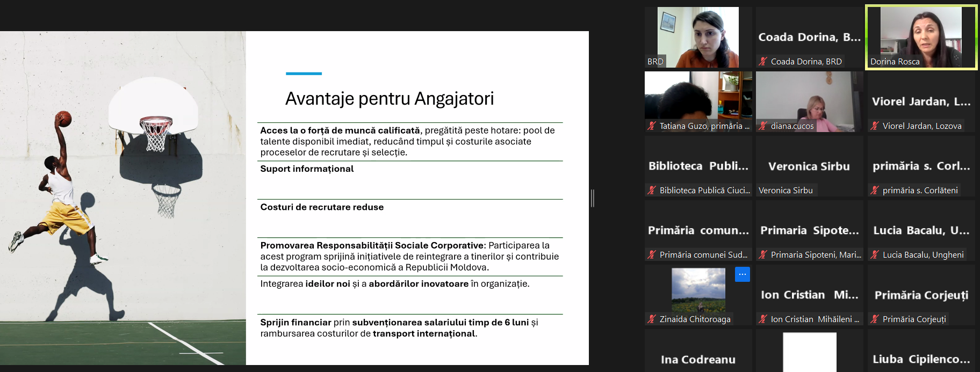
Task: Open the blue more-options button on Zinaida's tile
Action: point(742,274)
